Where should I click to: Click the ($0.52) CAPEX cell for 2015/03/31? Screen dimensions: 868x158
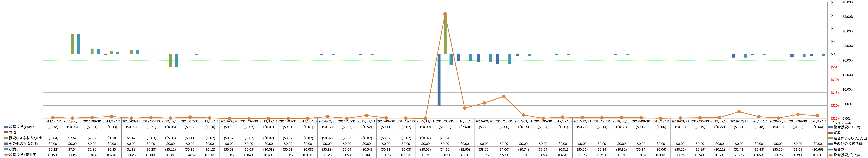[366, 127]
